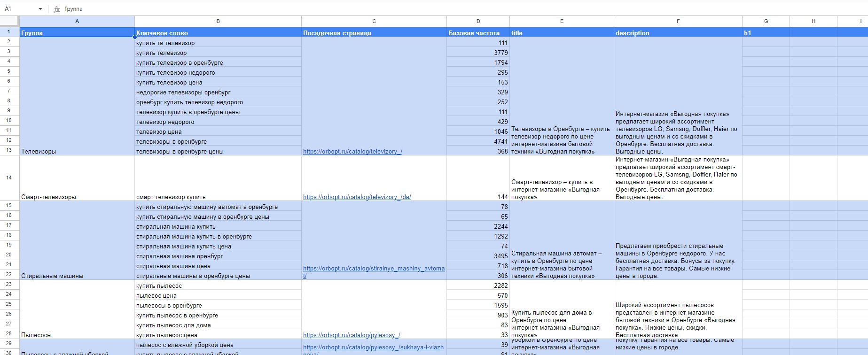Select cell купить телевизор в оренбурге
The image size is (868, 355).
[218, 62]
